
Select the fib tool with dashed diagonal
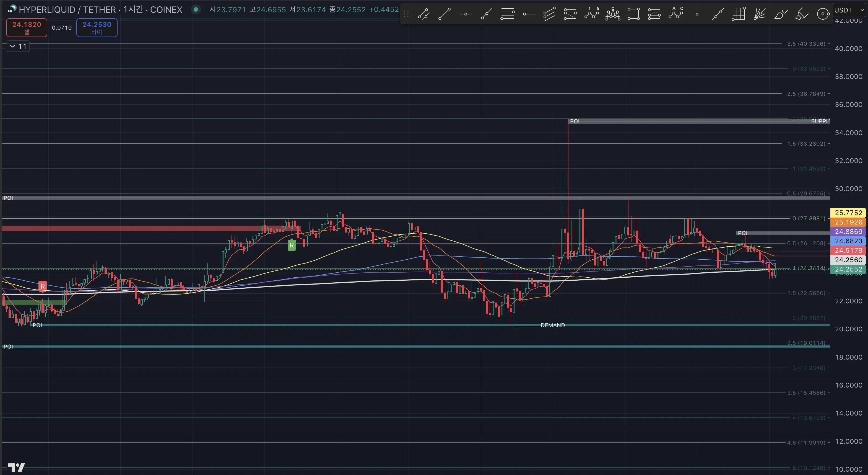654,14
